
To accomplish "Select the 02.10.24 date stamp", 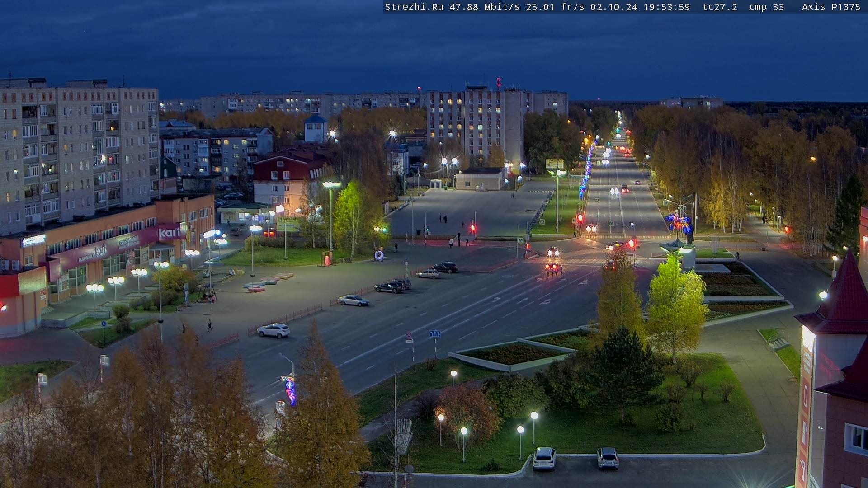I will click(x=613, y=7).
